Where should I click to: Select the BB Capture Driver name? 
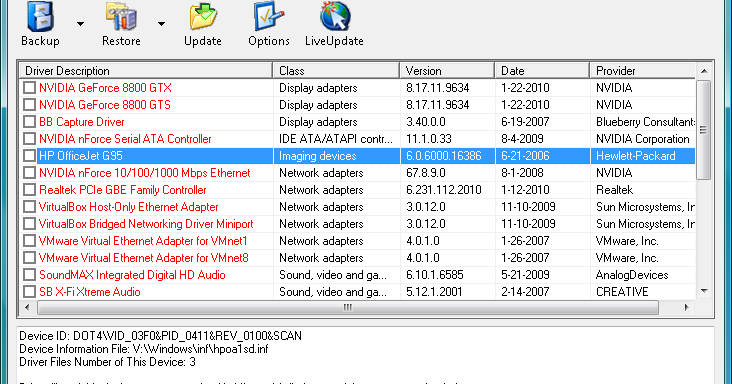[x=82, y=122]
